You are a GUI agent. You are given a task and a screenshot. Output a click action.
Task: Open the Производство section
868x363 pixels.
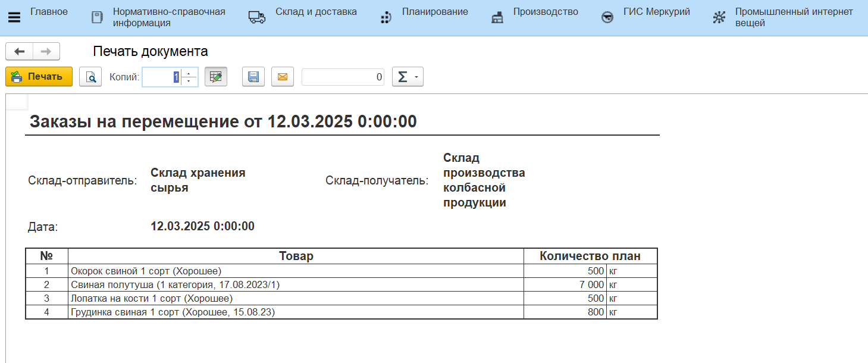[x=545, y=12]
